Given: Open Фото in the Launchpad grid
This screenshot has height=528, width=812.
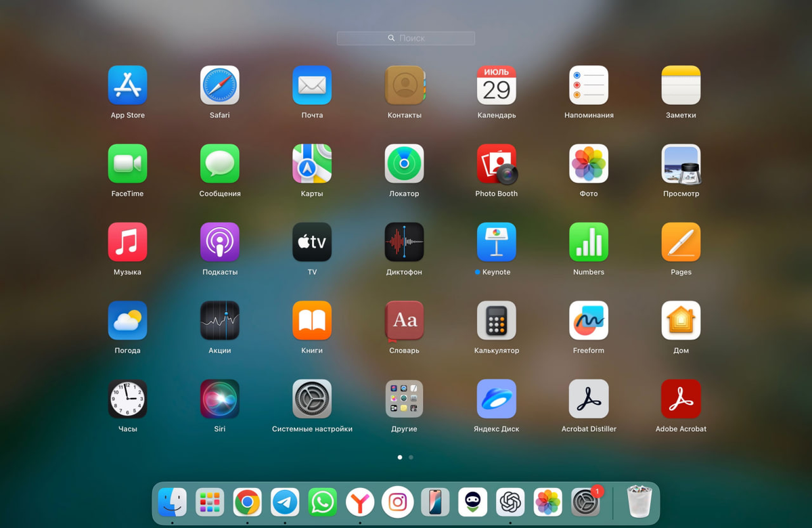Looking at the screenshot, I should (589, 164).
